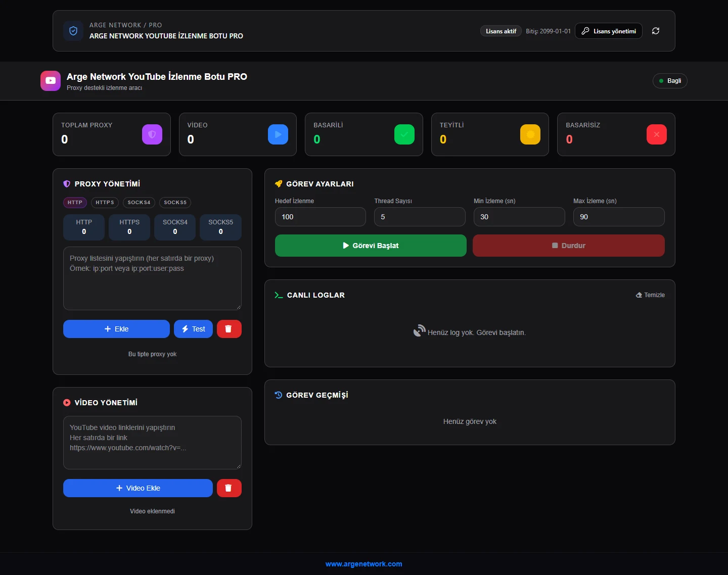728x575 pixels.
Task: Click the Bagli connection status badge
Action: pos(670,81)
